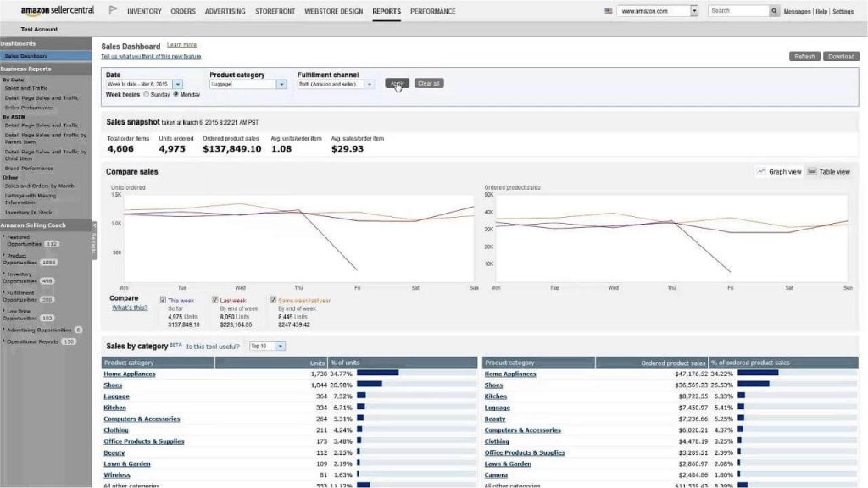Screen dimensions: 868x488
Task: Click the Clear all button
Action: point(428,84)
